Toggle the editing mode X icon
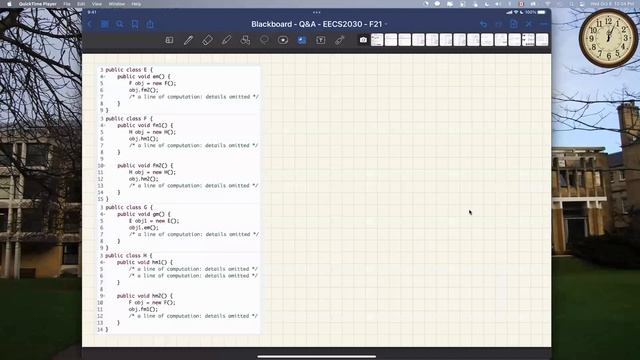 [x=529, y=24]
